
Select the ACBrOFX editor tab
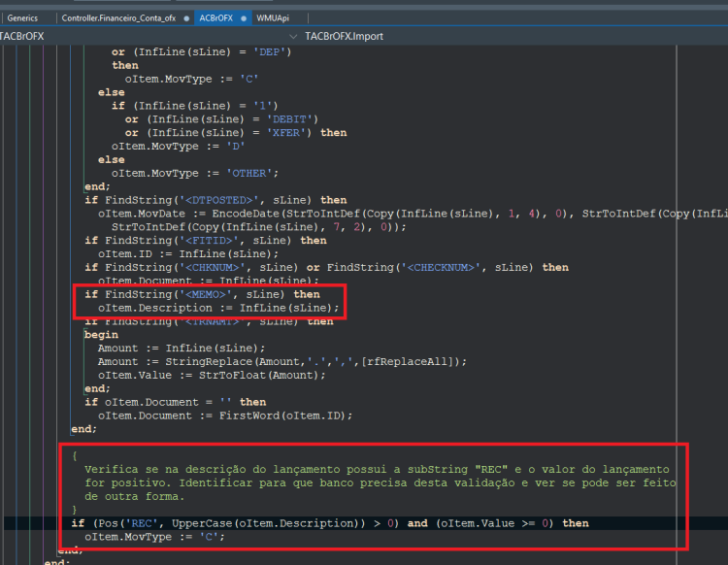(215, 18)
